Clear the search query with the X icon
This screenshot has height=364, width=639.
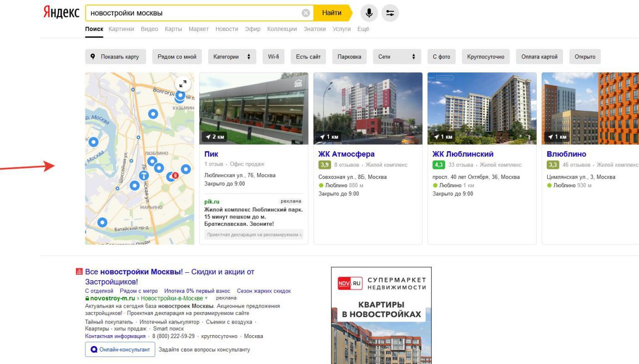pyautogui.click(x=306, y=13)
